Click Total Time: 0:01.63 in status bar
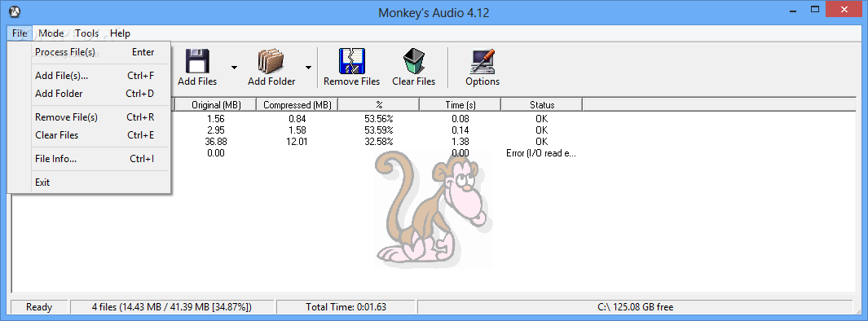The width and height of the screenshot is (868, 321). [x=346, y=307]
